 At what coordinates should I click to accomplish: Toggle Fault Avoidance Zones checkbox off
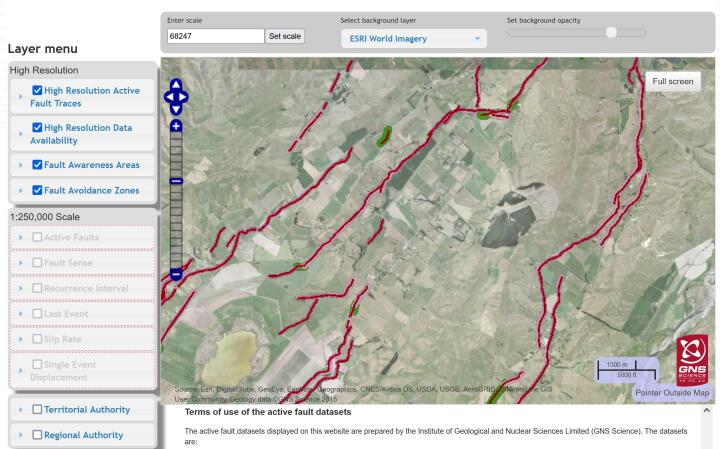38,190
